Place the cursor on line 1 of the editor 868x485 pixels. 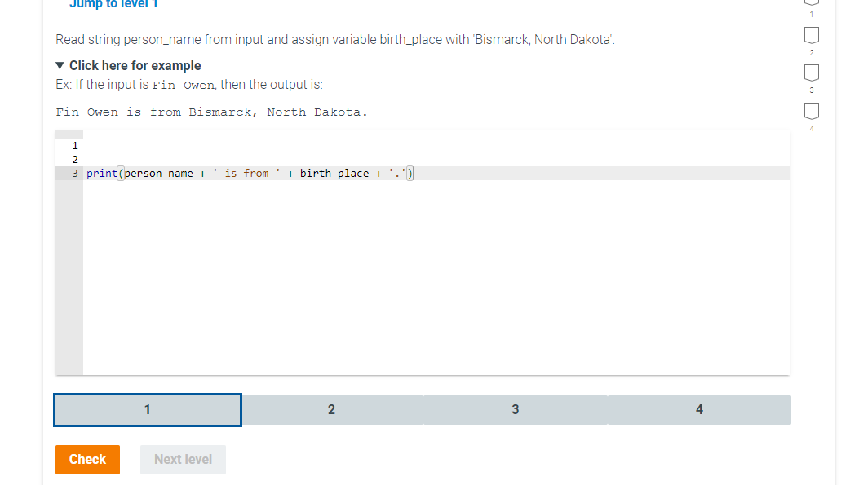(245, 144)
